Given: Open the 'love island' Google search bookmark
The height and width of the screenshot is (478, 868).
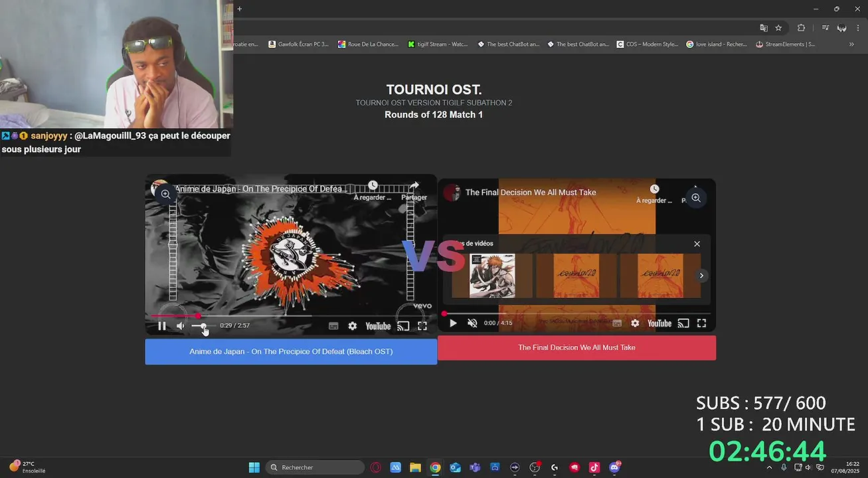Looking at the screenshot, I should point(717,44).
